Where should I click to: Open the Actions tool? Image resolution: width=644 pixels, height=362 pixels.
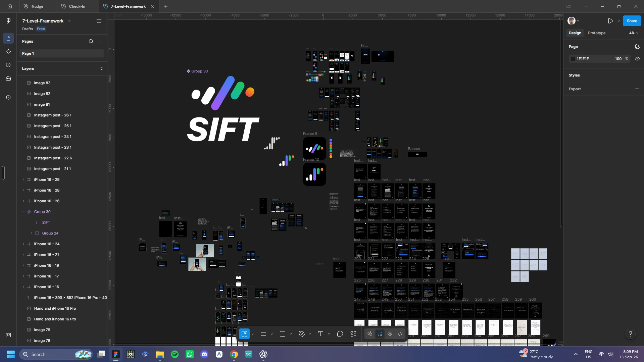coord(353,334)
